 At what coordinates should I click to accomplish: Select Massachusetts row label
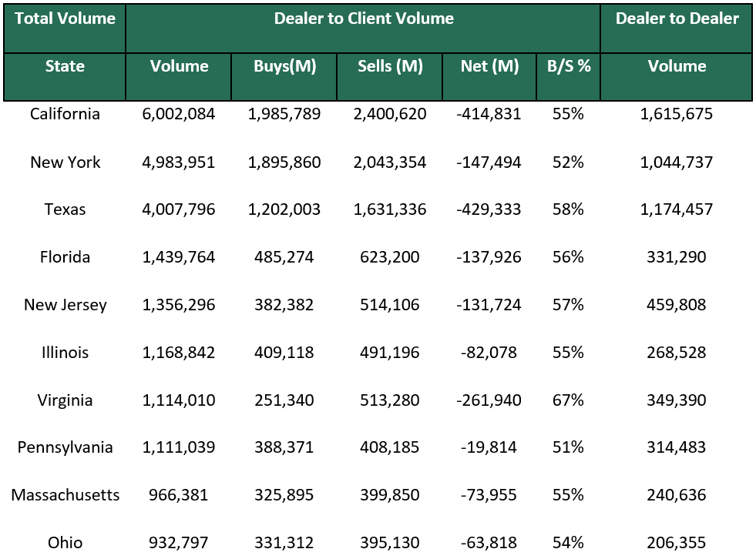[65, 495]
